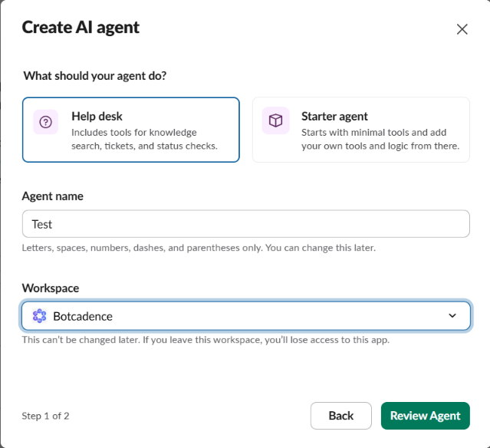Click the Workspace dropdown chevron arrow

click(x=452, y=316)
